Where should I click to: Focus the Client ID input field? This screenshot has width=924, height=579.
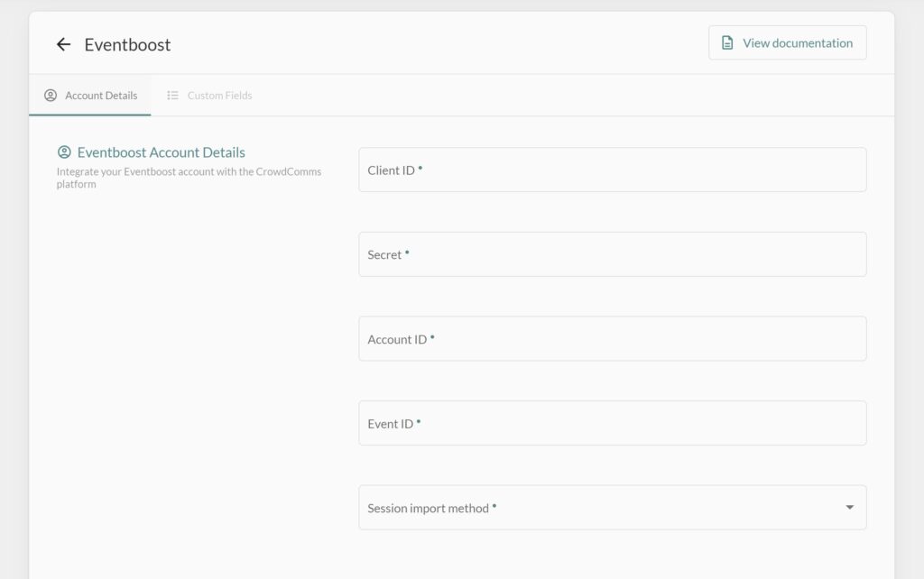click(612, 170)
